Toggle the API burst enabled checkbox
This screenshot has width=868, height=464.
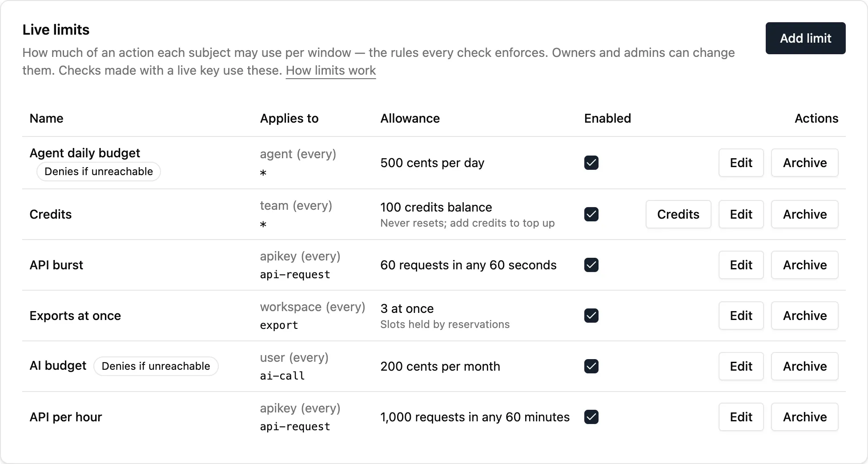[x=591, y=265]
